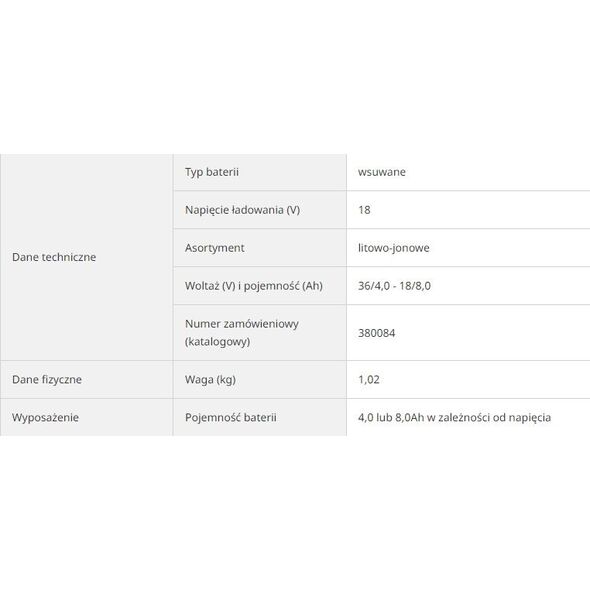Select the 'litowo-jonowe' value
Image resolution: width=590 pixels, height=590 pixels.
[x=394, y=248]
